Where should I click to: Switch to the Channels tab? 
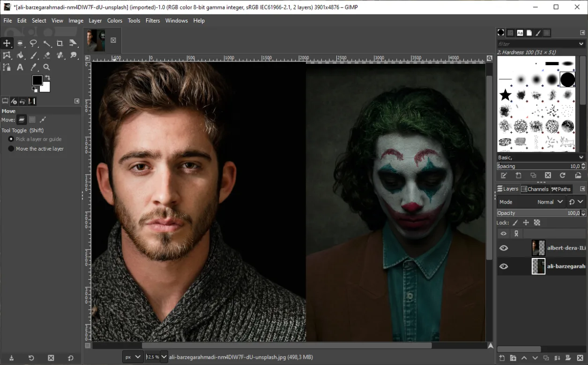[535, 189]
